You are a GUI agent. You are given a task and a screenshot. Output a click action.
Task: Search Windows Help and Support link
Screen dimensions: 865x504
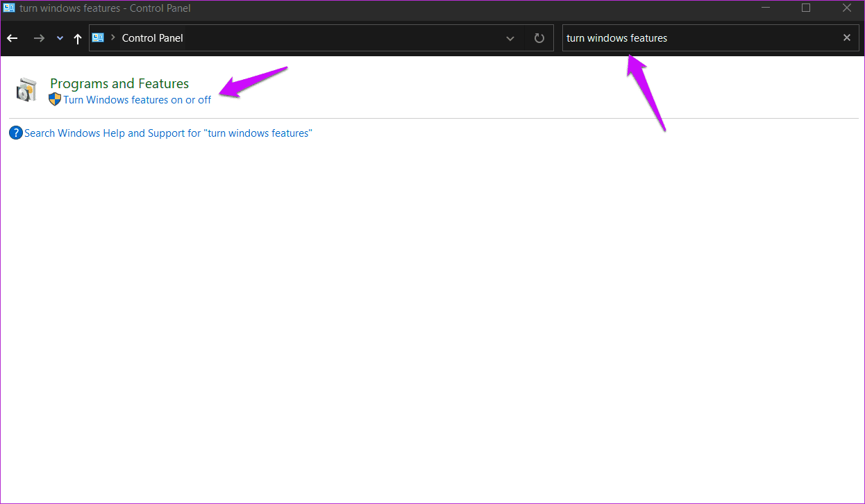pyautogui.click(x=168, y=133)
